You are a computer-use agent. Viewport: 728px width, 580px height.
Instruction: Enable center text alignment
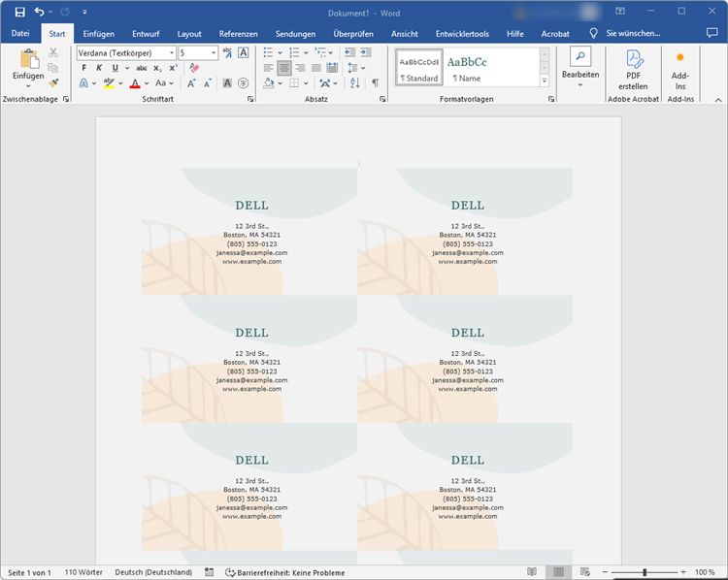click(284, 68)
